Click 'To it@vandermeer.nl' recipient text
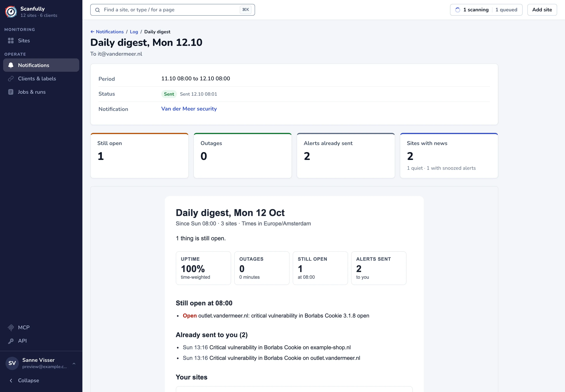 pyautogui.click(x=116, y=54)
